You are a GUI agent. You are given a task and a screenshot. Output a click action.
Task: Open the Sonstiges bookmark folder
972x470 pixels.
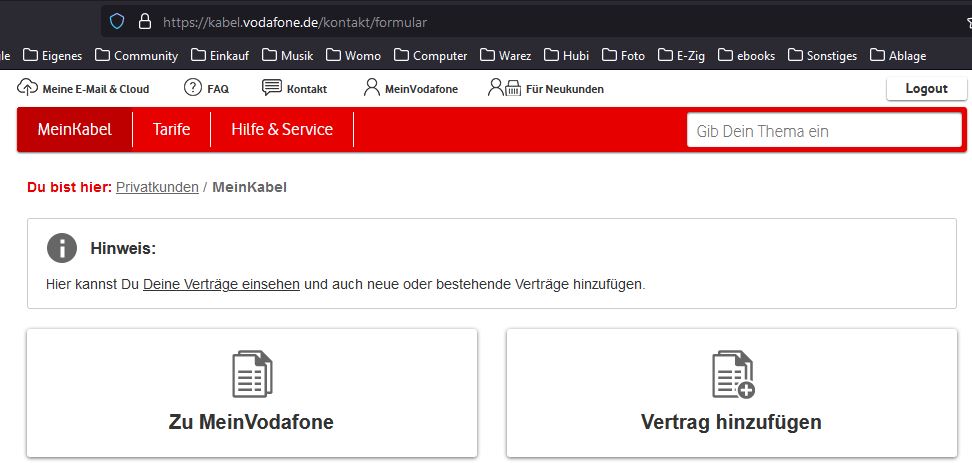pos(822,55)
